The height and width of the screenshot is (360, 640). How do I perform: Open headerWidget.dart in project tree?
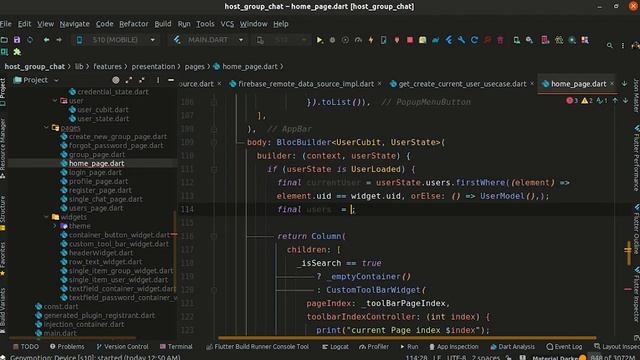click(x=100, y=253)
